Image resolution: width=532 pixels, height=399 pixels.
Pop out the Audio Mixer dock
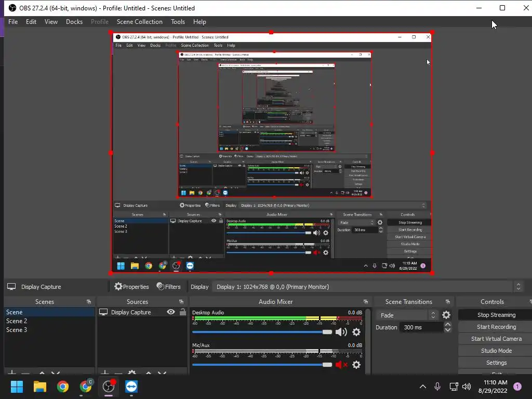pyautogui.click(x=365, y=302)
